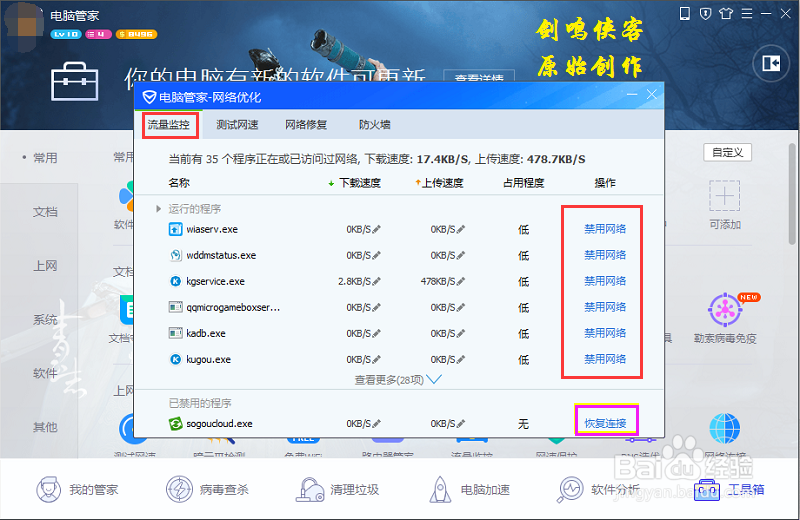Click the user avatar in 电脑管家

(x=24, y=27)
